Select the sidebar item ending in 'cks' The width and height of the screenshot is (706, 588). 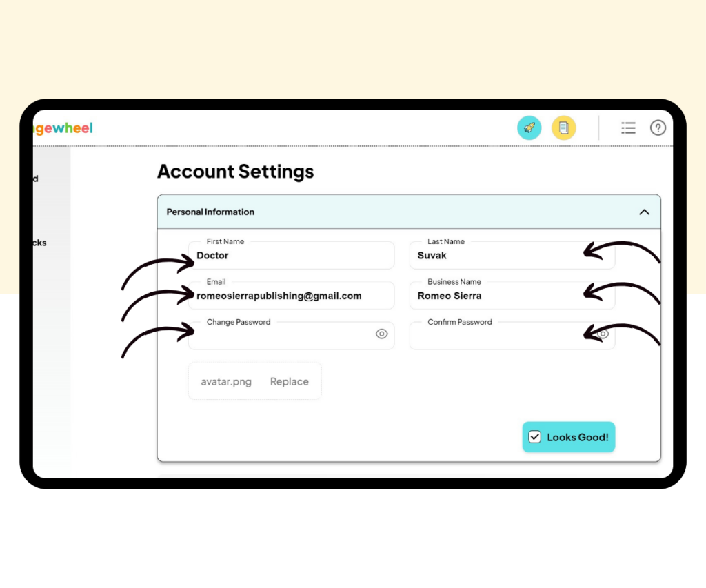click(39, 243)
